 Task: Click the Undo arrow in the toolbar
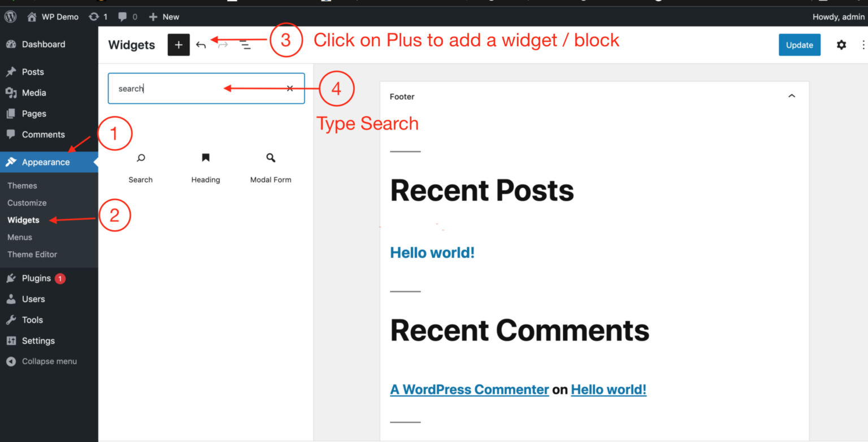(x=201, y=45)
